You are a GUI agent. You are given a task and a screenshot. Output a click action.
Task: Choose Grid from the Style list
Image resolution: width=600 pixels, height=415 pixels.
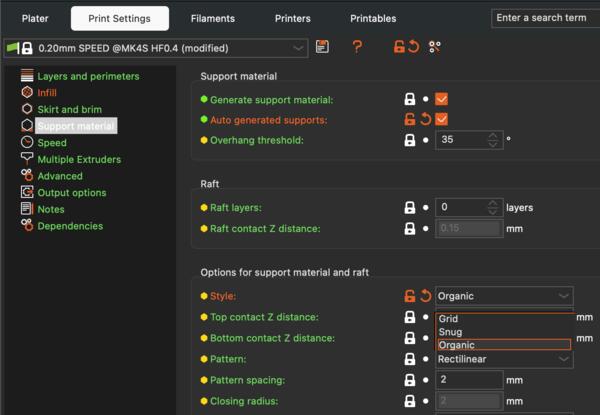[504, 319]
